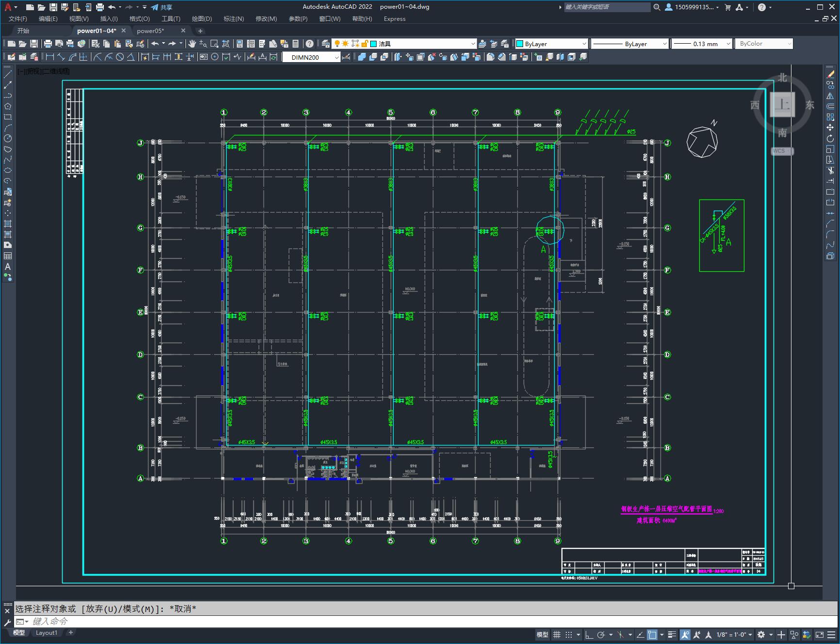Toggle lineweight display in the status bar
The image size is (840, 644).
[x=672, y=634]
